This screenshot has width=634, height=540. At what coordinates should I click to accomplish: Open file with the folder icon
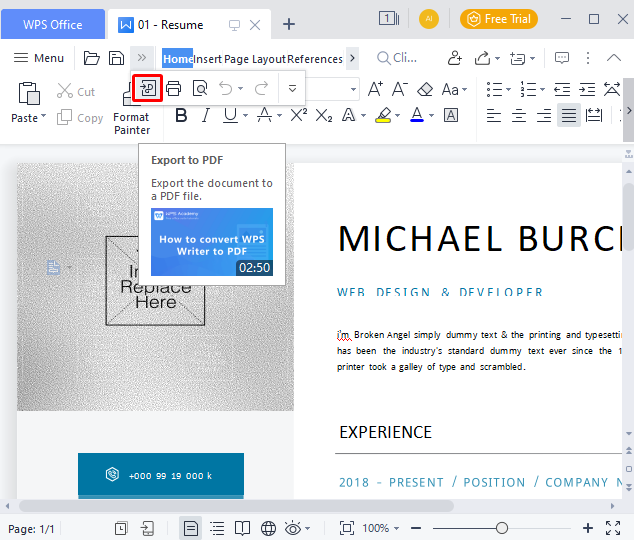click(92, 58)
